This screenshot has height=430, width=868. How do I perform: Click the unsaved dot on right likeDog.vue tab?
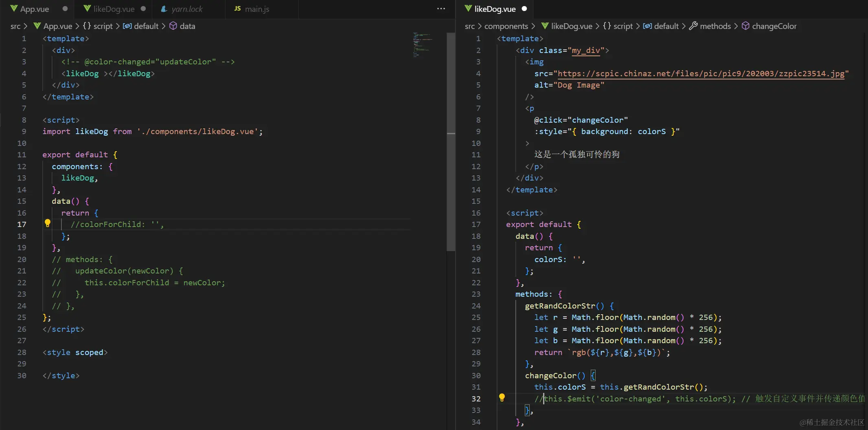click(524, 9)
